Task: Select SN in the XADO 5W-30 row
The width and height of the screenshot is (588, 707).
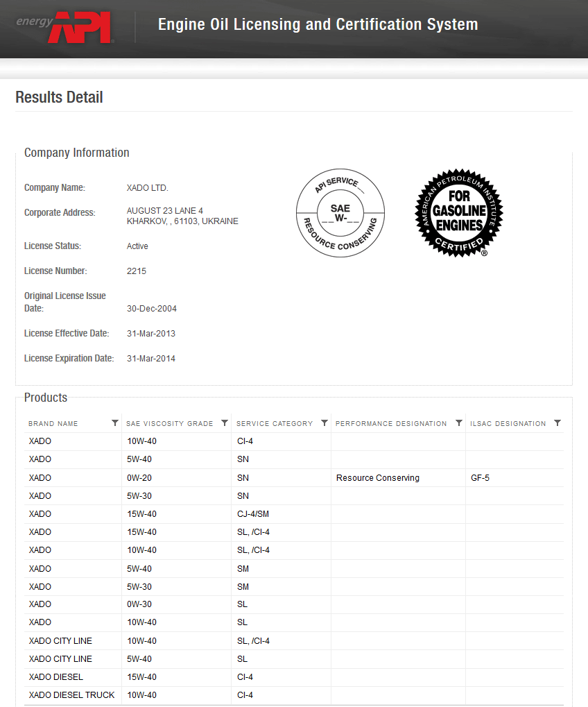Action: point(243,496)
